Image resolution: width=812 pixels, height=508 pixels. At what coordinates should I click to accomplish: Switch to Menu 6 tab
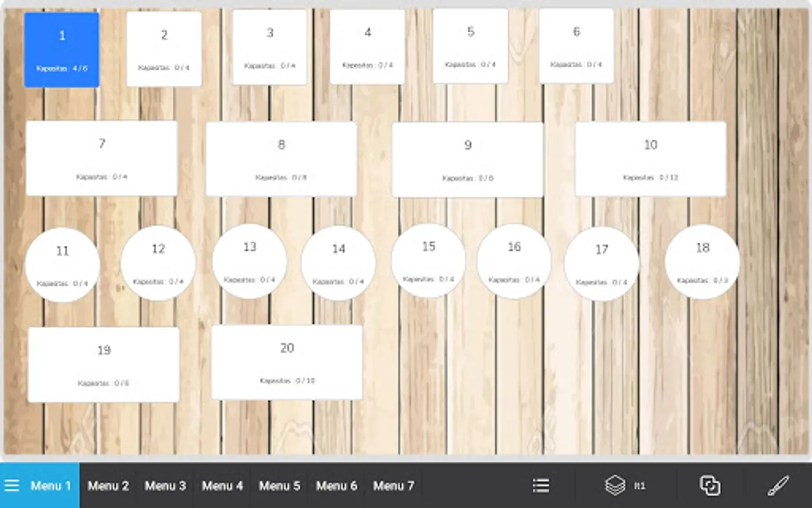[336, 485]
